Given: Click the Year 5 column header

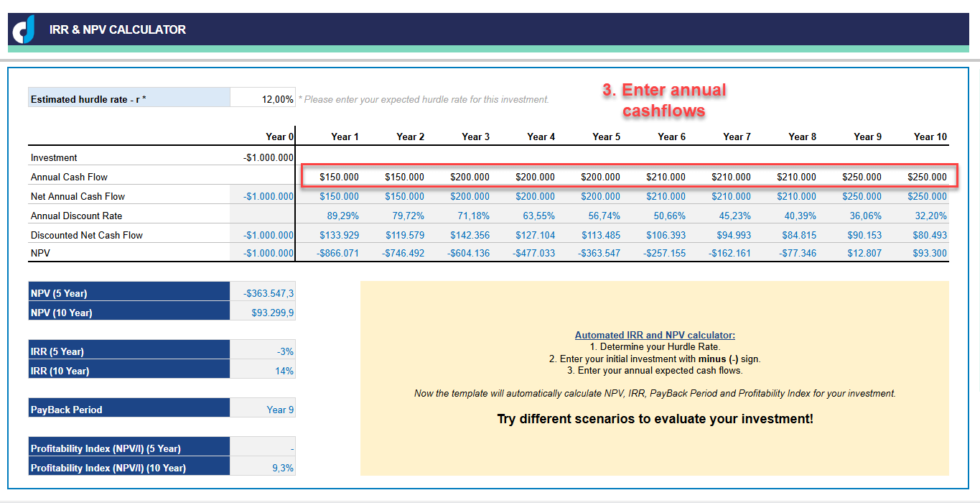Looking at the screenshot, I should [x=606, y=136].
